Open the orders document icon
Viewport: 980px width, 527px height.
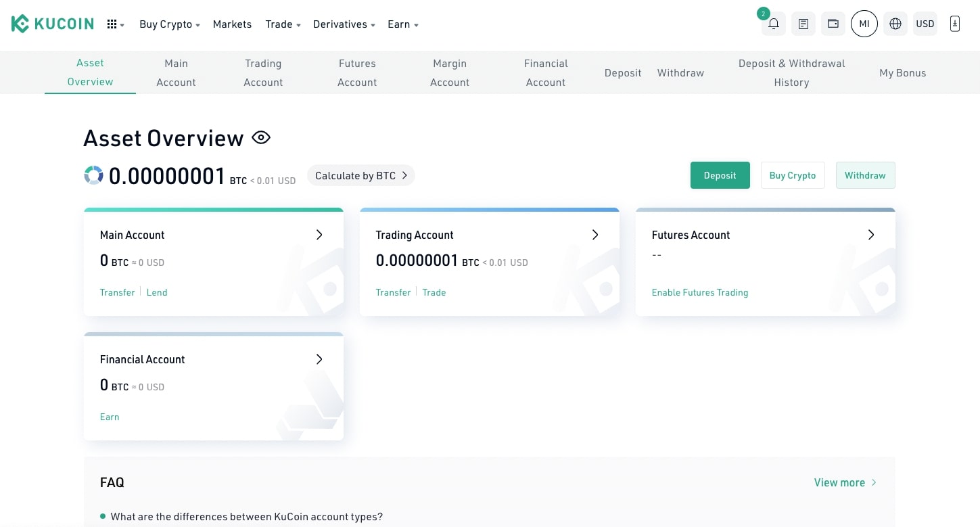pyautogui.click(x=803, y=24)
